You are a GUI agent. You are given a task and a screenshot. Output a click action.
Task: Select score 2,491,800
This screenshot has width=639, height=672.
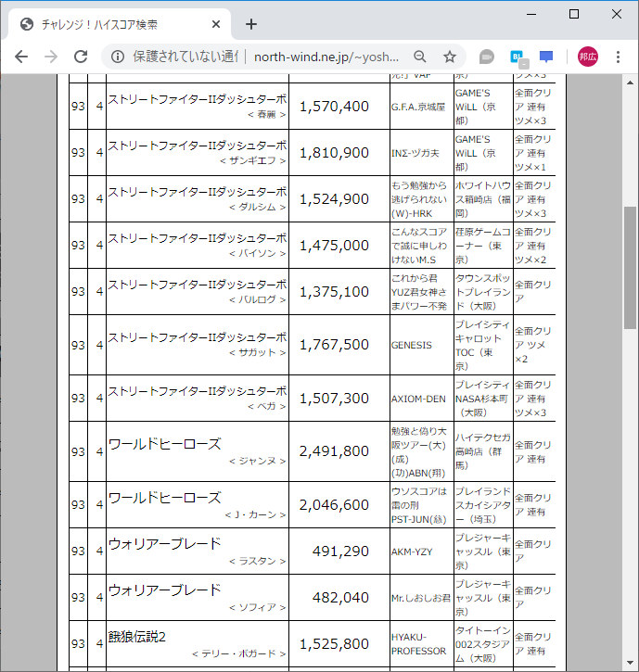coord(334,451)
